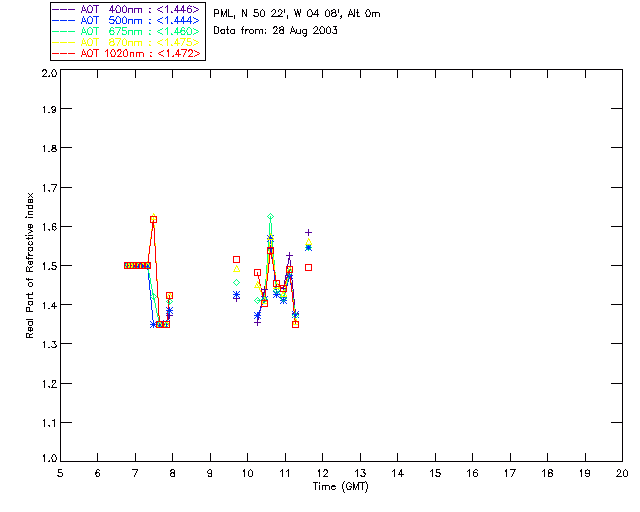The height and width of the screenshot is (512, 640).
Task: Click the 1.3 y-axis tick label
Action: click(x=49, y=345)
